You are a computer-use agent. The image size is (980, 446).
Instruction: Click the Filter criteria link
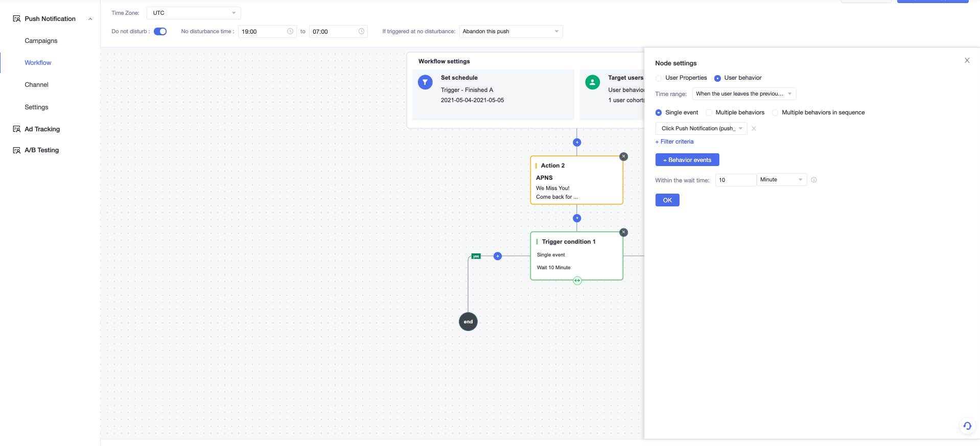click(x=674, y=142)
